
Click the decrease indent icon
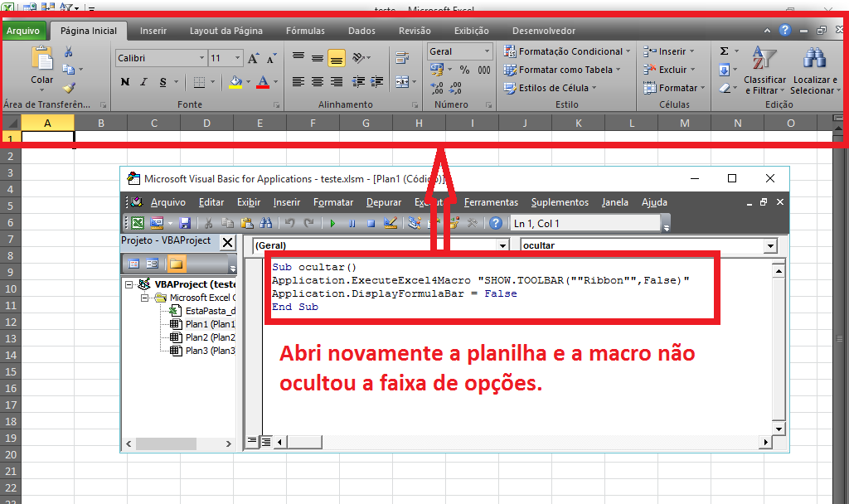pos(358,82)
